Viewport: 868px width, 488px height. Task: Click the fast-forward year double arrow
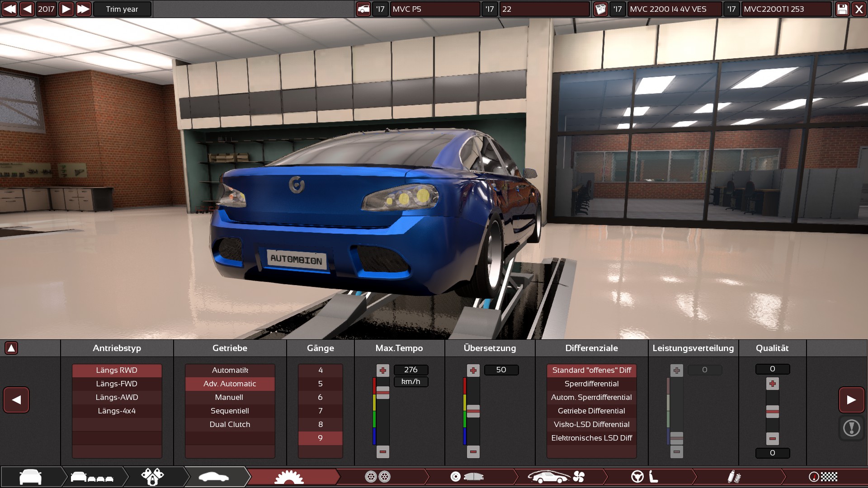(83, 9)
